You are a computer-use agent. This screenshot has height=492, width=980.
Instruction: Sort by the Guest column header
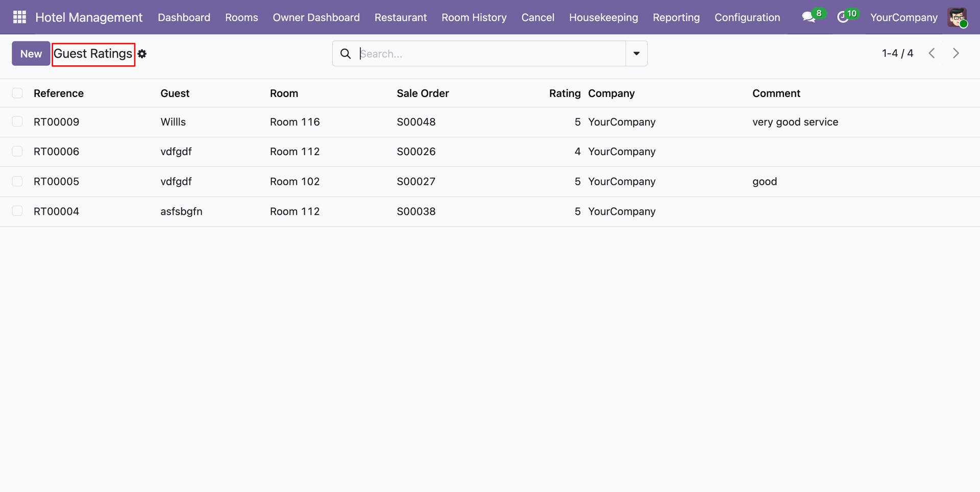click(x=175, y=93)
